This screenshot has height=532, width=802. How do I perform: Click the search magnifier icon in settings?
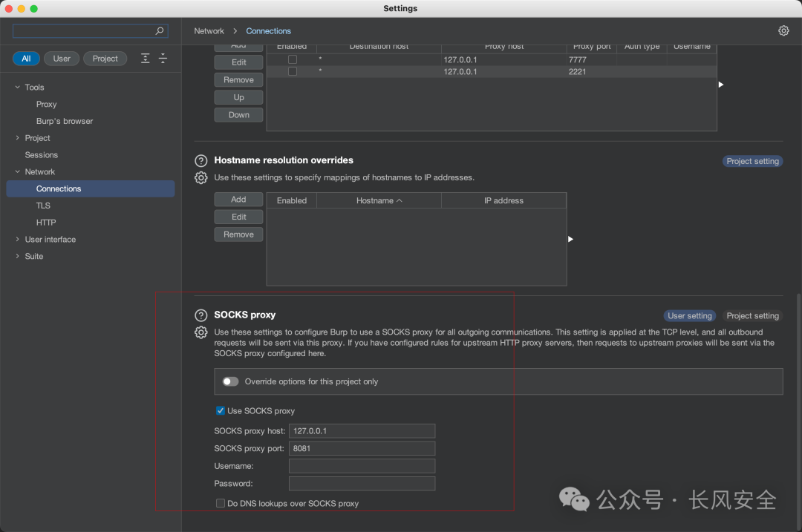pyautogui.click(x=160, y=30)
